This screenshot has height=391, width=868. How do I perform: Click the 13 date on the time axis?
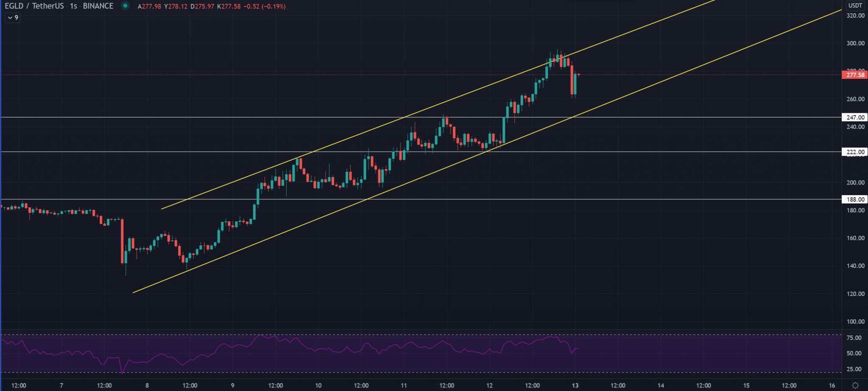[575, 385]
